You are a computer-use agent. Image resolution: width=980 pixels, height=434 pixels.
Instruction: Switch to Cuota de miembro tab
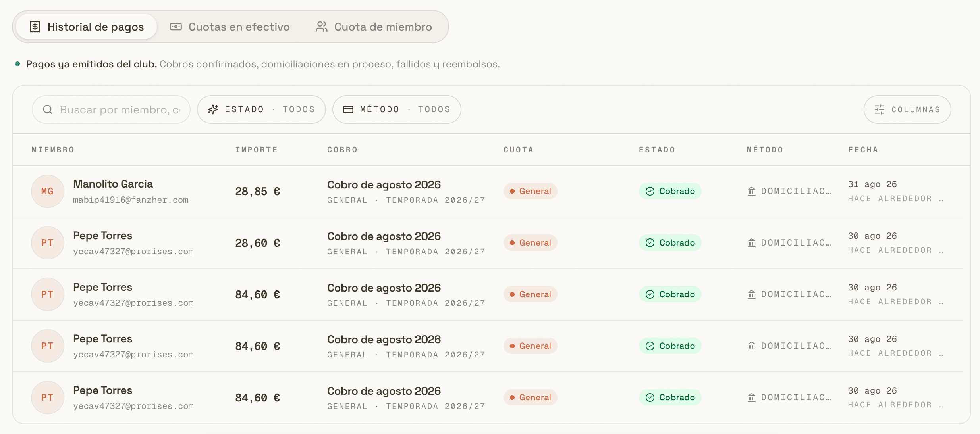374,27
